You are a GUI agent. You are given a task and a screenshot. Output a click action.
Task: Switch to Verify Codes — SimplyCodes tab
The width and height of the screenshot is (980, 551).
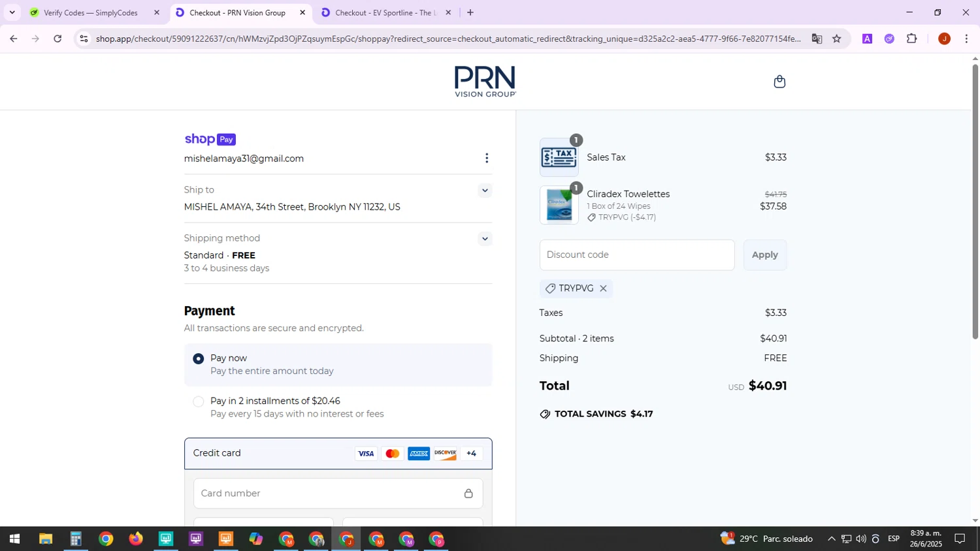(x=91, y=13)
